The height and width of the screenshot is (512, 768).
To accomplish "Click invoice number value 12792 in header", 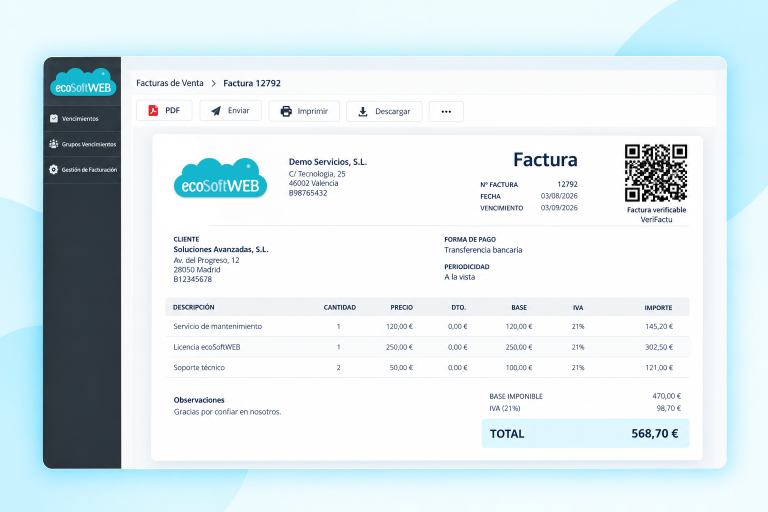I will pos(567,184).
